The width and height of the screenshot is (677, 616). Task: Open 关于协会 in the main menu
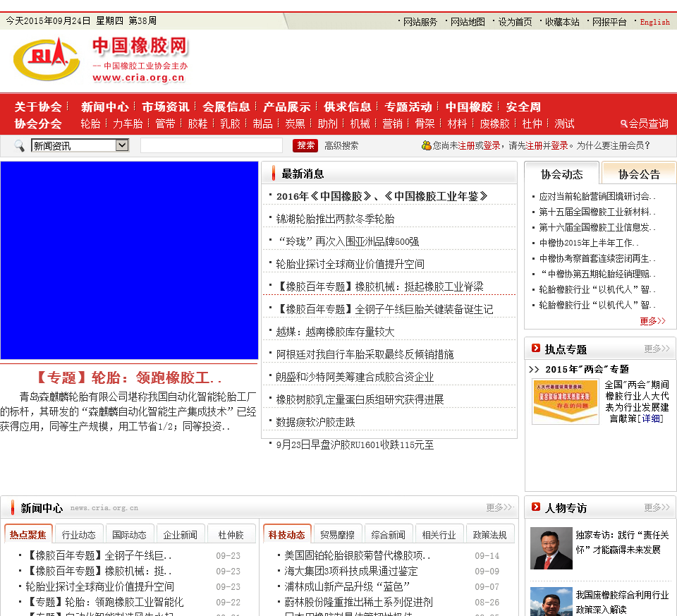[x=38, y=107]
